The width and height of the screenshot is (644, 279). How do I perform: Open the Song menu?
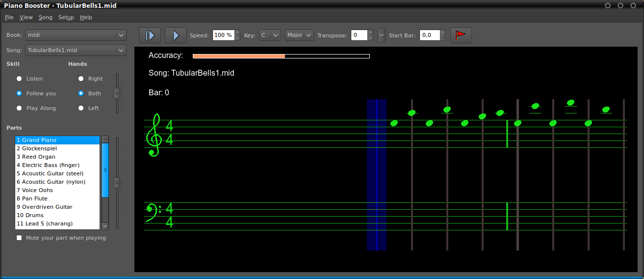45,17
